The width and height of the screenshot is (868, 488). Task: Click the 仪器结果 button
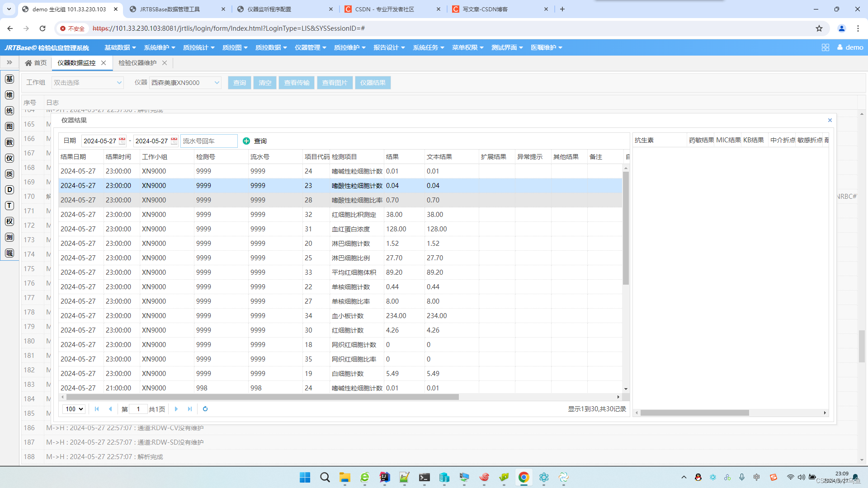point(373,83)
